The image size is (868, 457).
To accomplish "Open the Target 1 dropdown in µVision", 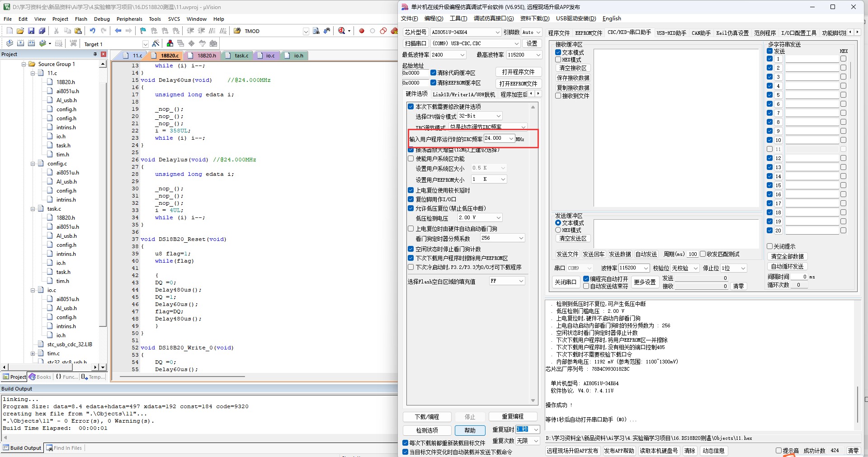I will (x=145, y=44).
